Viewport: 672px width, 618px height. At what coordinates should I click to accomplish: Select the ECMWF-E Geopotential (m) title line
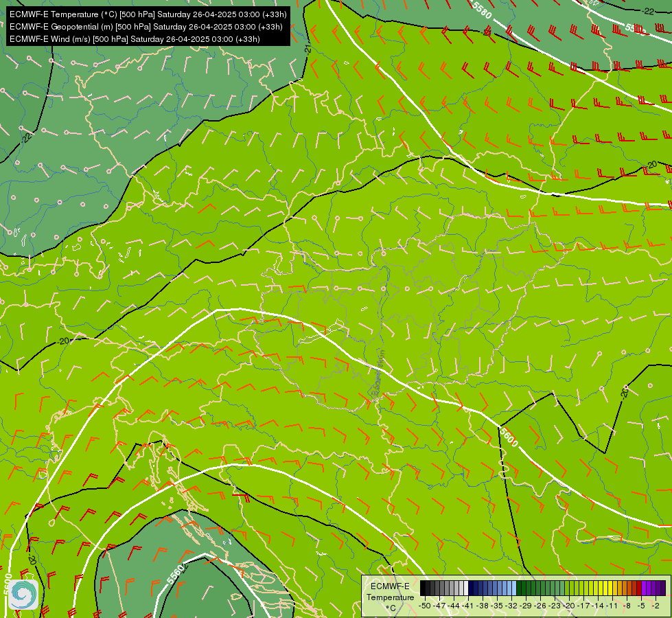tap(146, 27)
